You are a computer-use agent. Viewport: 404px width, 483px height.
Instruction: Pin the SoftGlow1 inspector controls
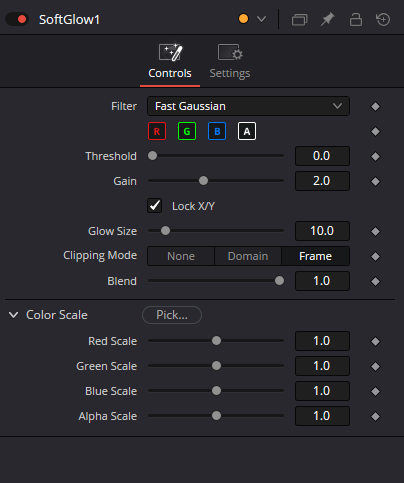click(x=327, y=19)
